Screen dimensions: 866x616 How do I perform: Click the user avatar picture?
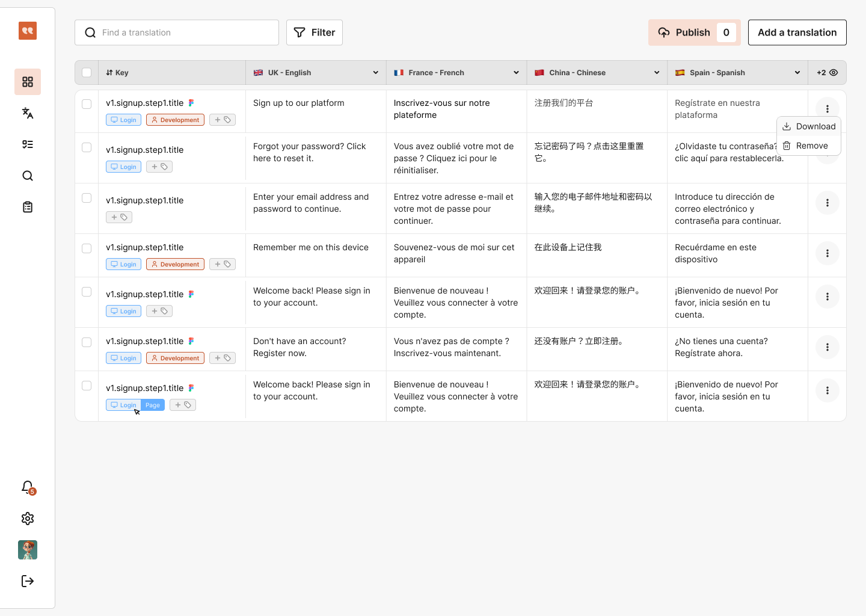pyautogui.click(x=28, y=550)
